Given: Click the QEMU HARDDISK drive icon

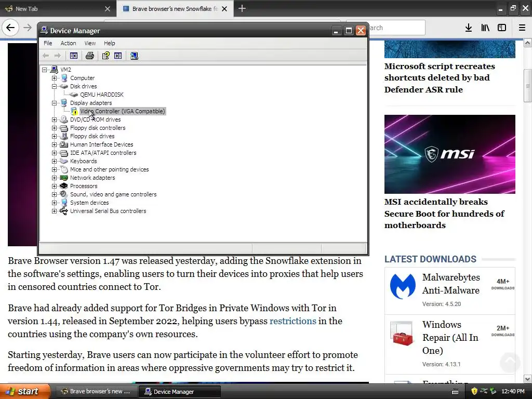Looking at the screenshot, I should click(74, 95).
